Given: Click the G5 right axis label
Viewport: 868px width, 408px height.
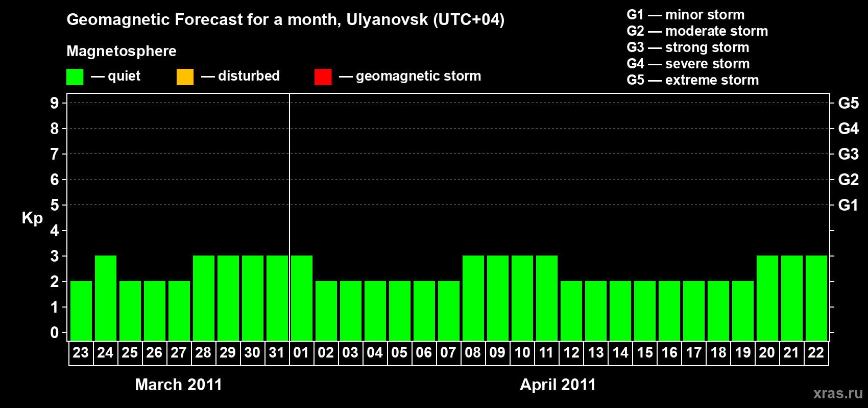Looking at the screenshot, I should click(x=848, y=103).
